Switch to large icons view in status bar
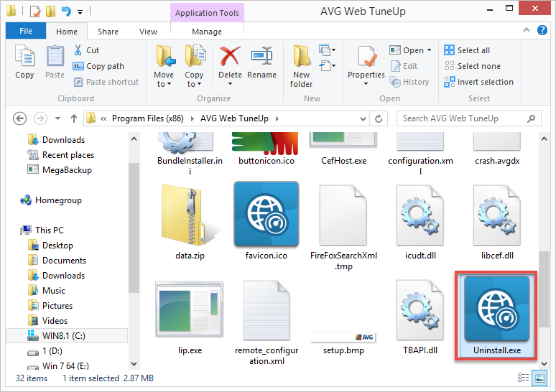 (540, 378)
